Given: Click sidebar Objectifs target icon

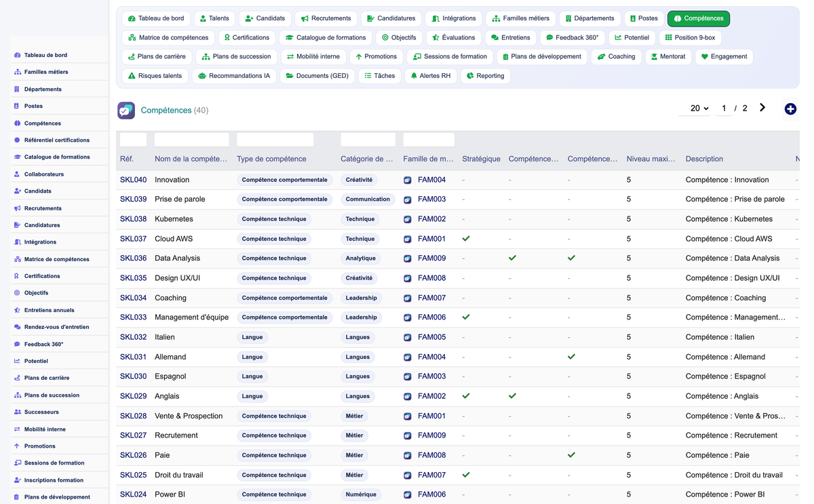Looking at the screenshot, I should click(x=17, y=293).
